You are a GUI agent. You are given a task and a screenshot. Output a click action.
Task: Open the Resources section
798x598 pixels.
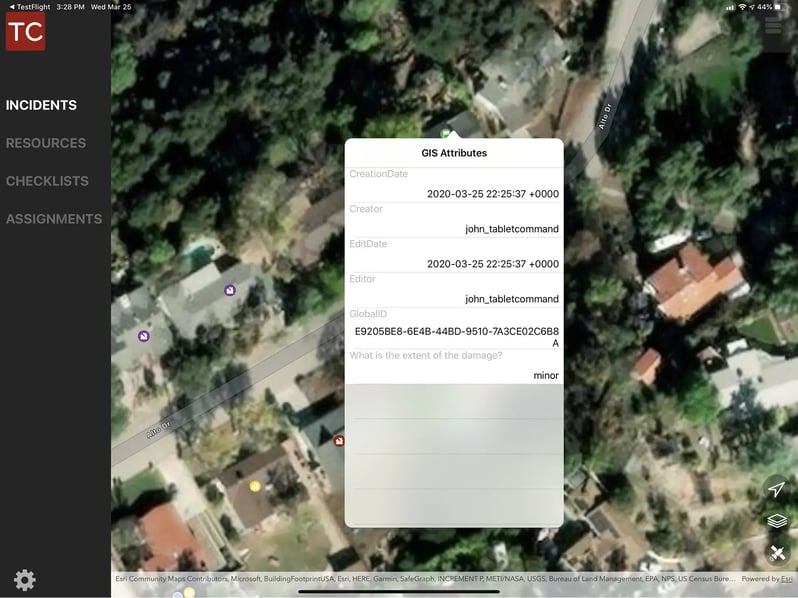pyautogui.click(x=46, y=143)
